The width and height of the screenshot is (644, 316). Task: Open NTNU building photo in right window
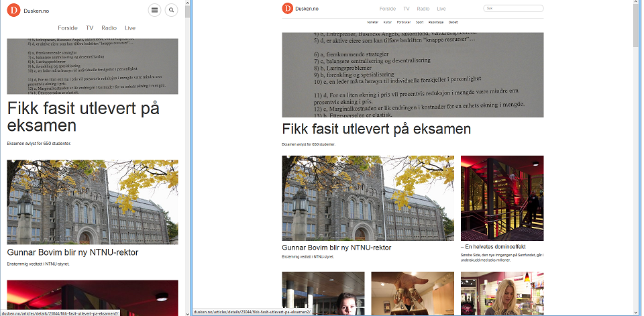tap(368, 198)
